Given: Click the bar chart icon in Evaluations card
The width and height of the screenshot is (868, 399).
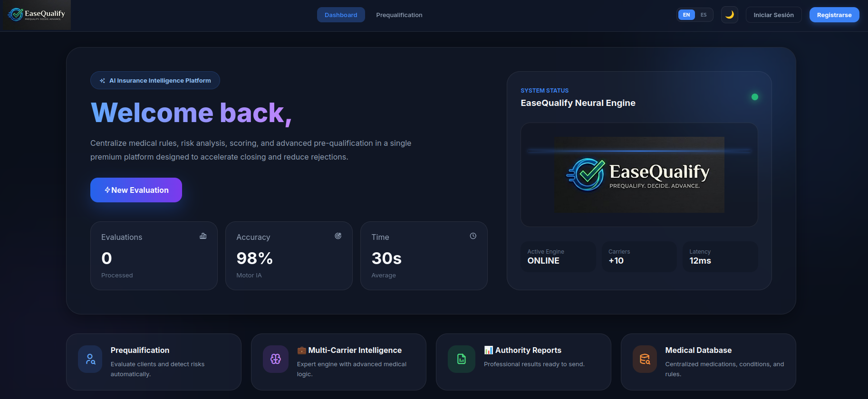Looking at the screenshot, I should pyautogui.click(x=203, y=236).
